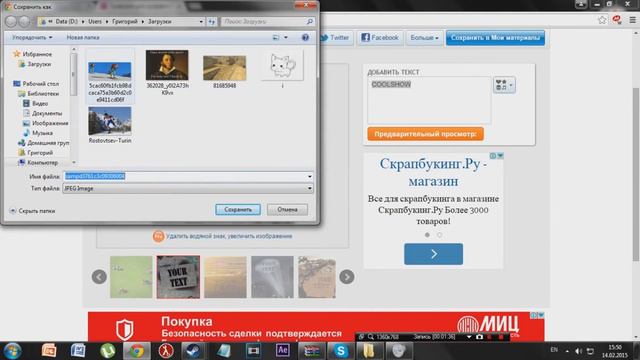Click the next templates carousel arrow

[347, 277]
